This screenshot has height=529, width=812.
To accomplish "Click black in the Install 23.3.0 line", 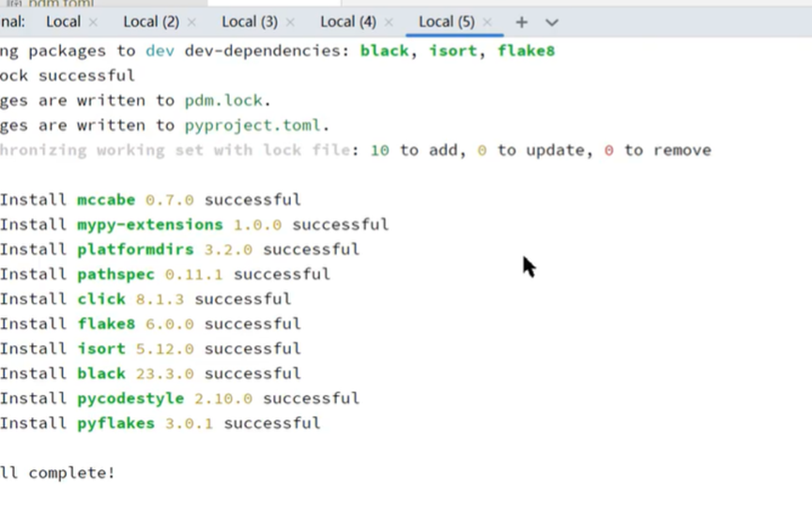I will click(101, 373).
